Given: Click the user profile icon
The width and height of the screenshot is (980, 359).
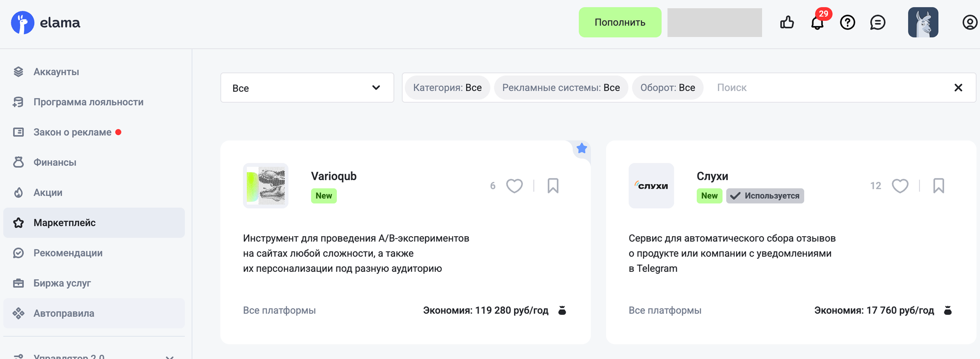Looking at the screenshot, I should coord(969,23).
